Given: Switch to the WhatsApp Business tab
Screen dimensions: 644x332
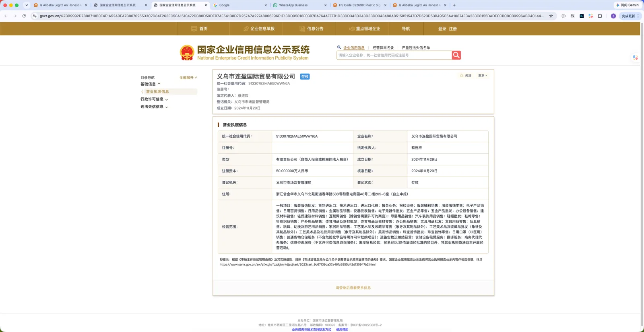Looking at the screenshot, I should [300, 5].
